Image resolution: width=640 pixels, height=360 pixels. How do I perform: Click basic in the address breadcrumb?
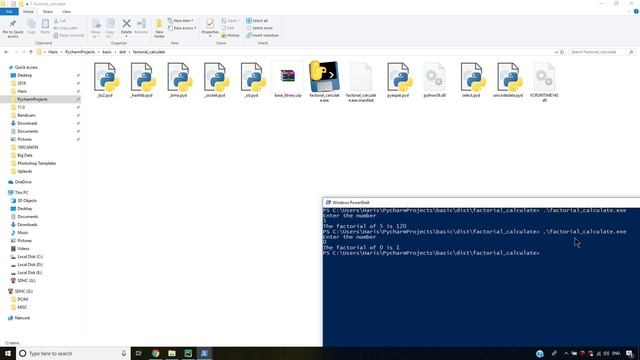pos(107,52)
